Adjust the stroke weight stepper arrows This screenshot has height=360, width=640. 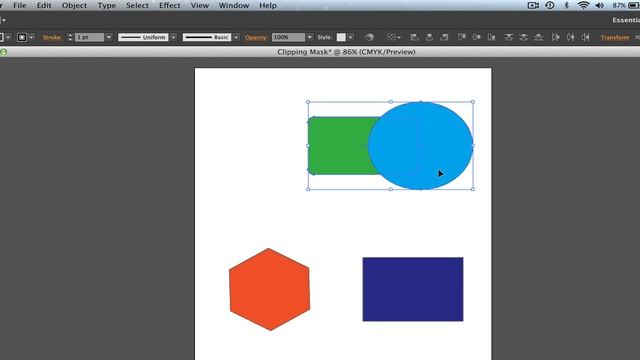pos(69,37)
